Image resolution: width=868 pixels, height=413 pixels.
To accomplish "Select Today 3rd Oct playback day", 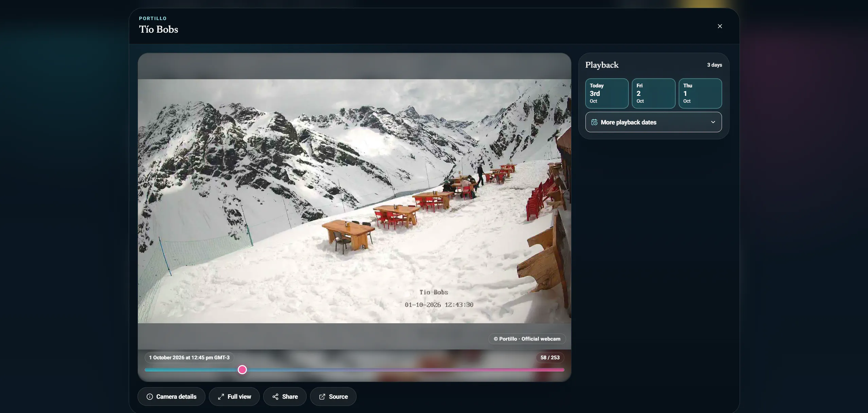I will click(607, 93).
